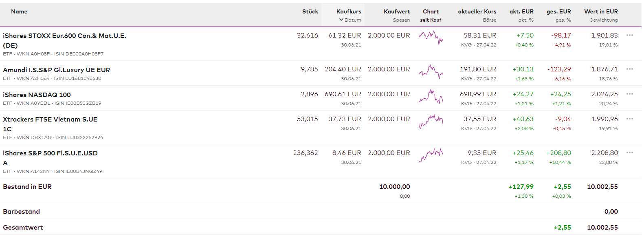Open sparkline chart of Amundi Luxury ETF
644x239 pixels.
click(x=431, y=71)
